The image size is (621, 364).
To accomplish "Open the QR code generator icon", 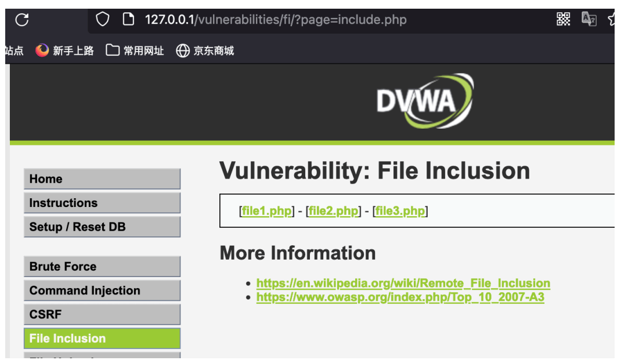I will pyautogui.click(x=563, y=19).
